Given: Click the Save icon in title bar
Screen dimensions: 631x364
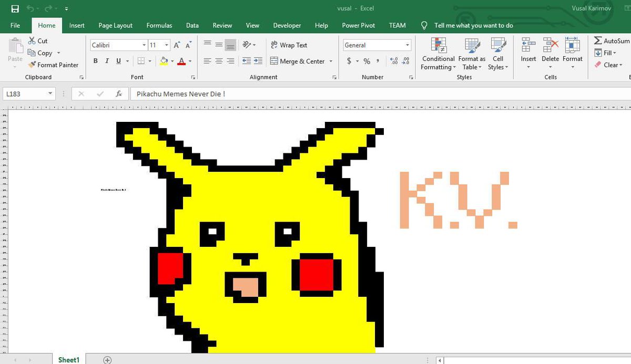Looking at the screenshot, I should click(15, 8).
